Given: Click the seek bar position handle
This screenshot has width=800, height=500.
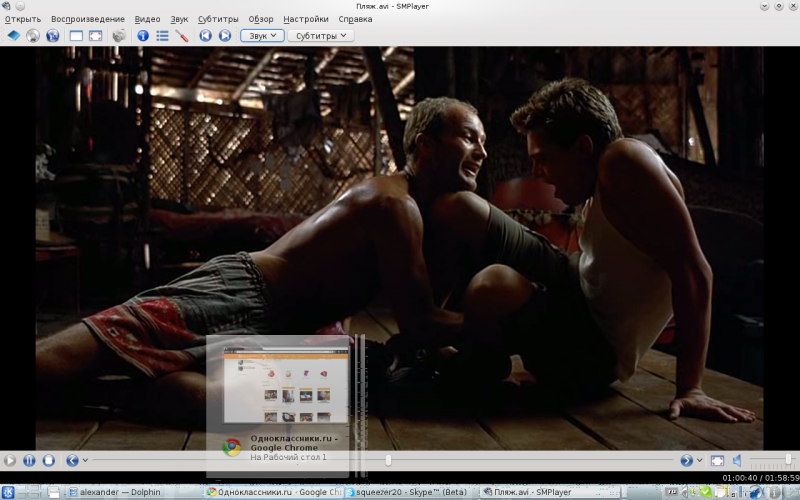Looking at the screenshot, I should (388, 460).
